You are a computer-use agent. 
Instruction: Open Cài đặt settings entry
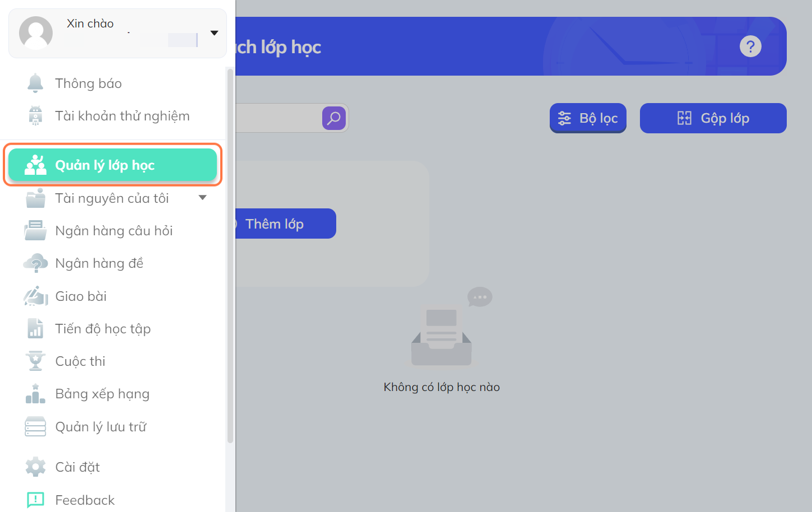[77, 467]
